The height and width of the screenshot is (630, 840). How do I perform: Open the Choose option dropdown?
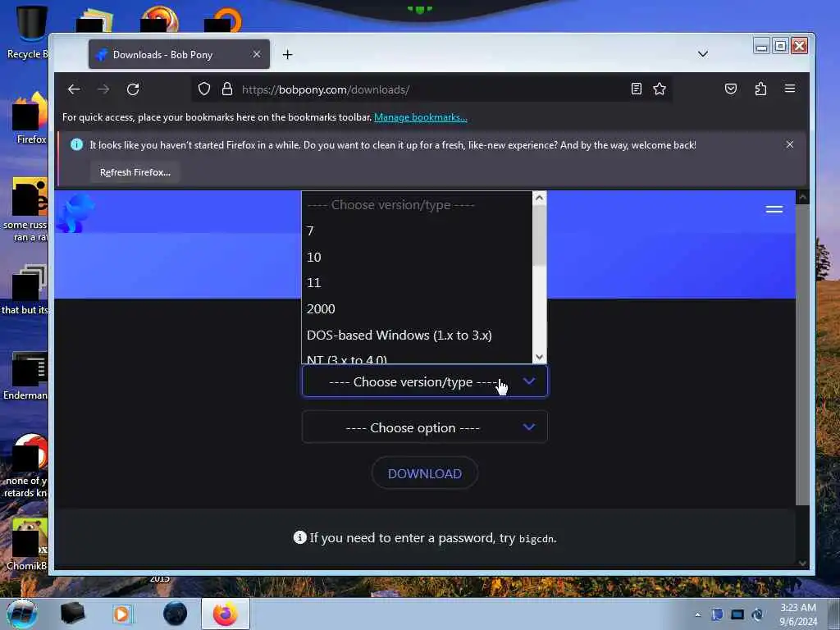pyautogui.click(x=425, y=427)
